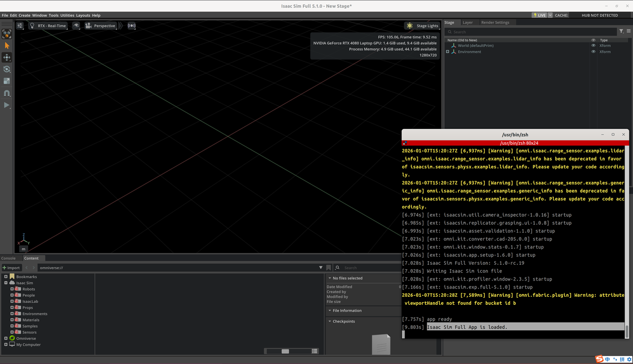This screenshot has width=633, height=364.
Task: Collapse the No files selected section
Action: pyautogui.click(x=330, y=278)
